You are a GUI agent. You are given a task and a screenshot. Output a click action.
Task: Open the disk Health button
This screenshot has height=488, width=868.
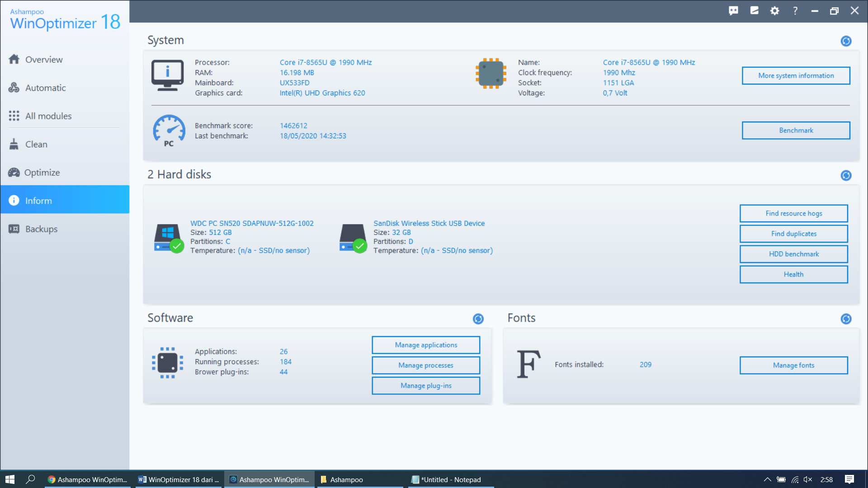[x=793, y=274]
